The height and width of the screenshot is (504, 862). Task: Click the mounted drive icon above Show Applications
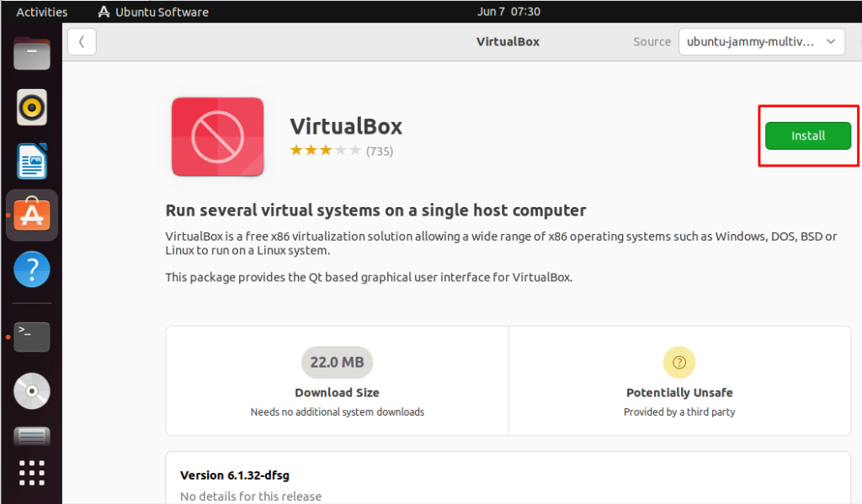(32, 437)
